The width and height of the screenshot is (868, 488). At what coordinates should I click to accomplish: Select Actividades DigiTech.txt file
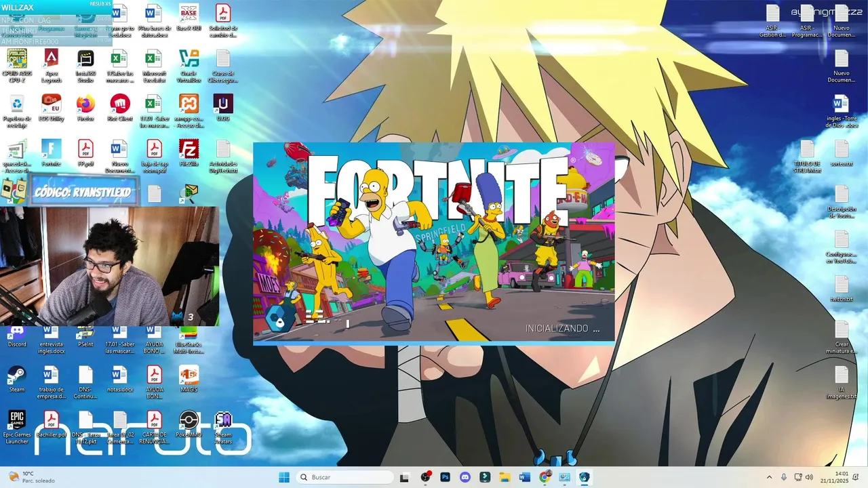click(223, 156)
